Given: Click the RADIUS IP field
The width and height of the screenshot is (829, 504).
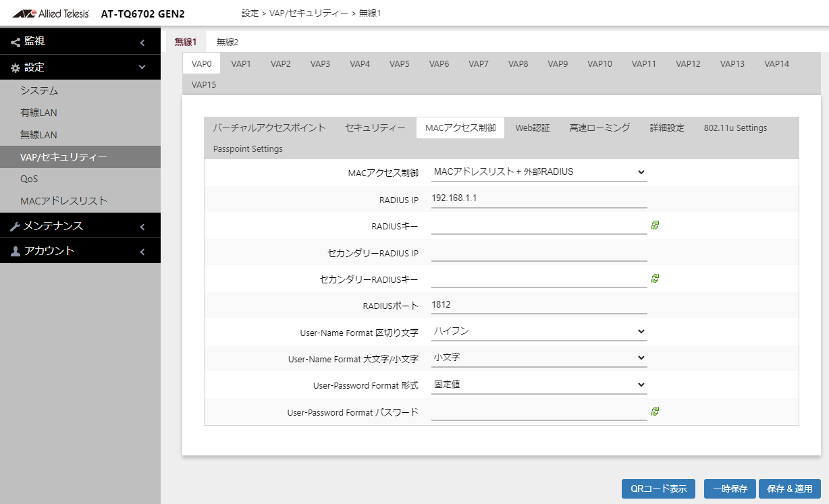Looking at the screenshot, I should tap(539, 198).
